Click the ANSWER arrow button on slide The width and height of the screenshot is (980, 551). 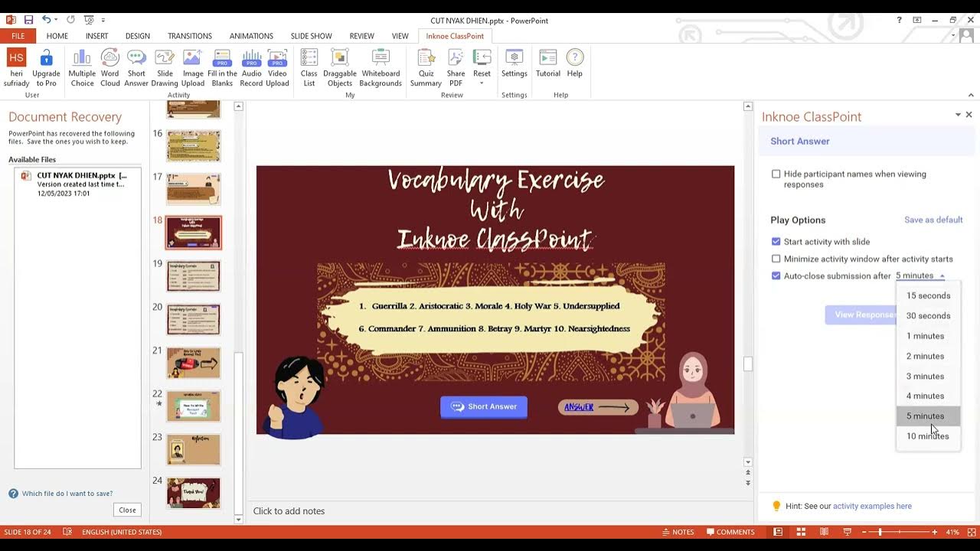pyautogui.click(x=598, y=407)
